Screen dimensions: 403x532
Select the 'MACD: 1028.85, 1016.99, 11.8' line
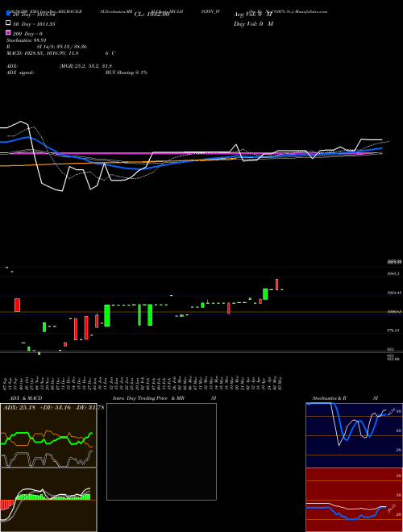click(x=43, y=53)
